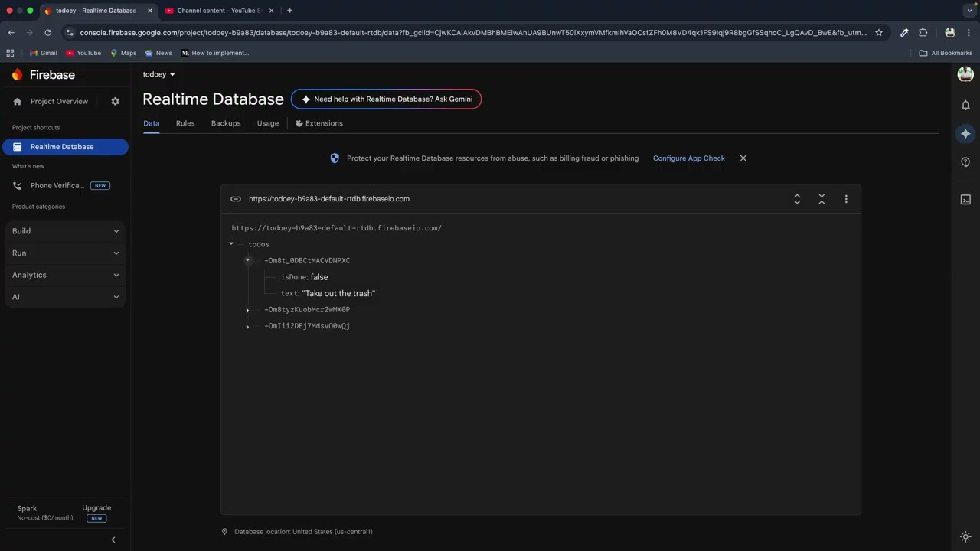Bookmark this page with star icon

(879, 33)
